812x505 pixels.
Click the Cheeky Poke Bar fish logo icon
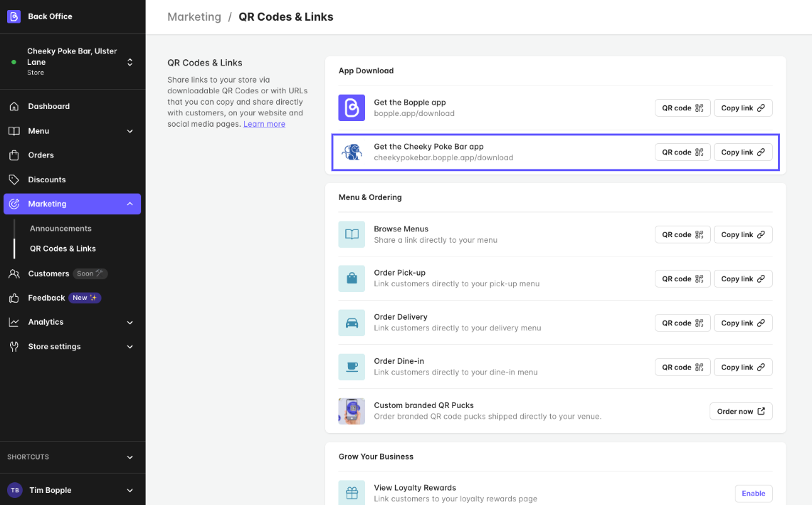(351, 152)
